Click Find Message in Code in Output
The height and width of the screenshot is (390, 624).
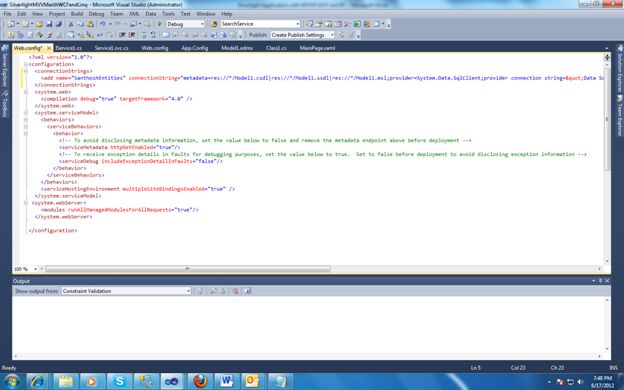200,291
